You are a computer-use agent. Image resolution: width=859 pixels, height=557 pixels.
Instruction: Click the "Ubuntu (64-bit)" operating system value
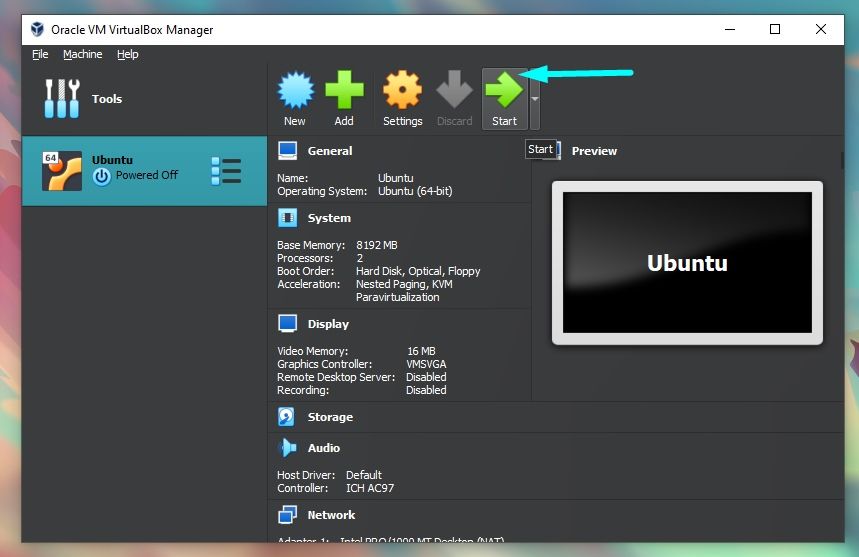coord(415,192)
